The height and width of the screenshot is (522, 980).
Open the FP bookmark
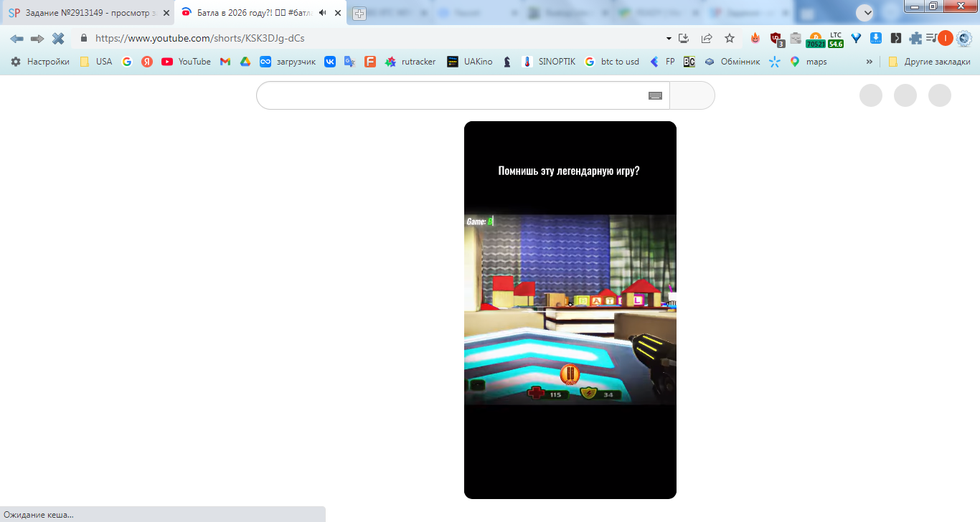click(x=662, y=62)
